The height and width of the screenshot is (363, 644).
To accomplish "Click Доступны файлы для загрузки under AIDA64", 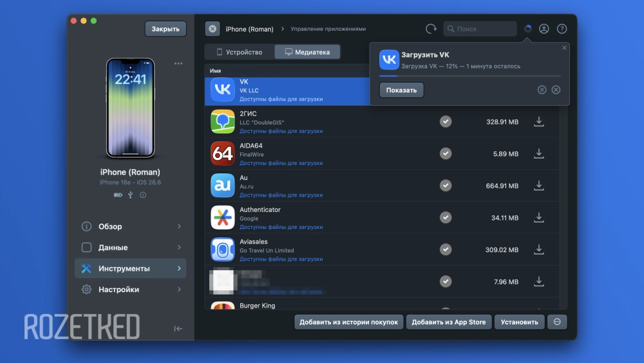I will (x=281, y=162).
